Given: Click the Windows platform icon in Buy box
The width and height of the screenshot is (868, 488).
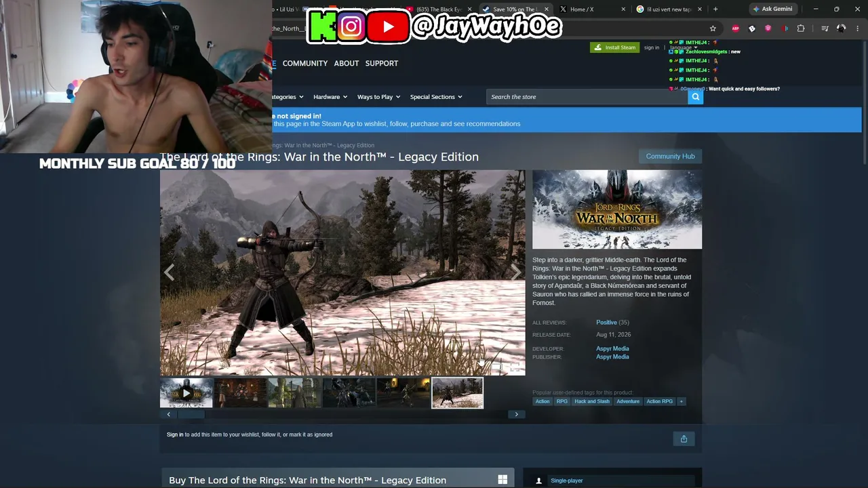Looking at the screenshot, I should click(x=502, y=480).
